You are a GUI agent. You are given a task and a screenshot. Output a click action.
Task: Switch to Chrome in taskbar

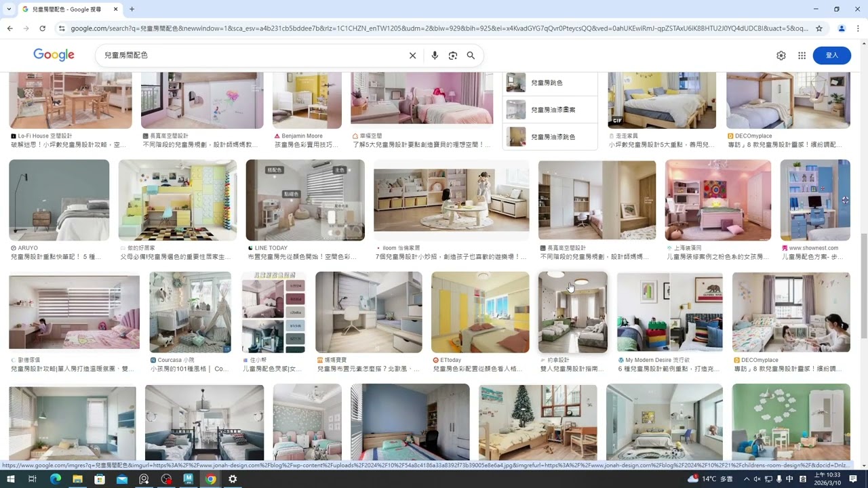pos(211,479)
